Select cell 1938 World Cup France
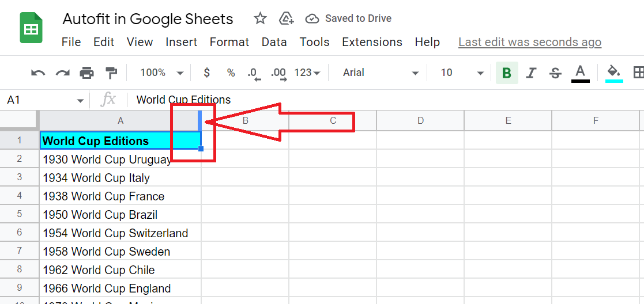 click(120, 196)
